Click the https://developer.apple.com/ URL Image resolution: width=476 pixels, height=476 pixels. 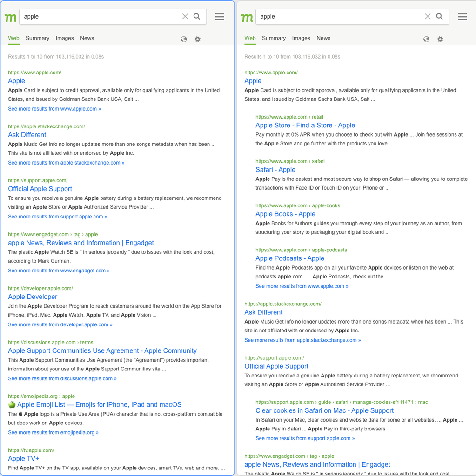[x=40, y=288]
